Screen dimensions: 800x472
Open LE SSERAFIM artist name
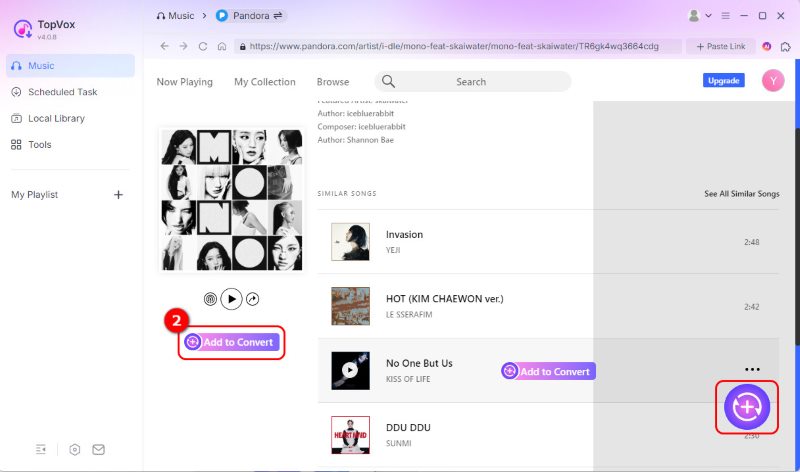[x=409, y=315]
